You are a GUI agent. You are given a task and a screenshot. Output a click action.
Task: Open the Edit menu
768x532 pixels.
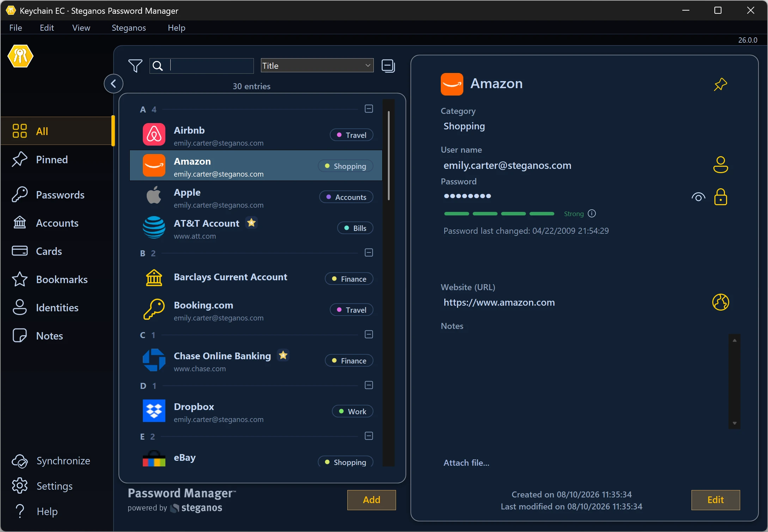(47, 27)
